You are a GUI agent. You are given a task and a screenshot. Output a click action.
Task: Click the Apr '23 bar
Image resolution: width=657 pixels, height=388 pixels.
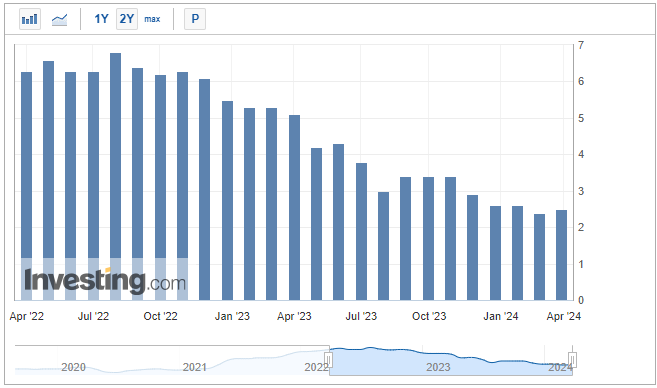(295, 207)
